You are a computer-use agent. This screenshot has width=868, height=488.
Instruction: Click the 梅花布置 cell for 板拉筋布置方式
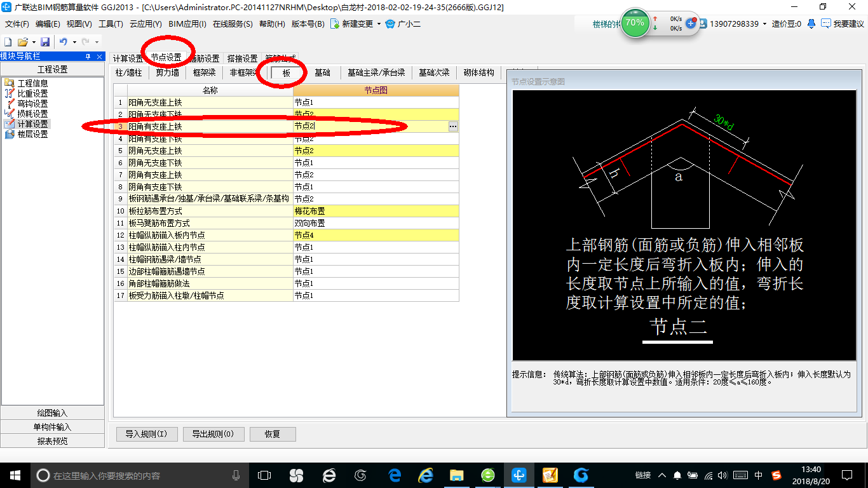click(376, 211)
